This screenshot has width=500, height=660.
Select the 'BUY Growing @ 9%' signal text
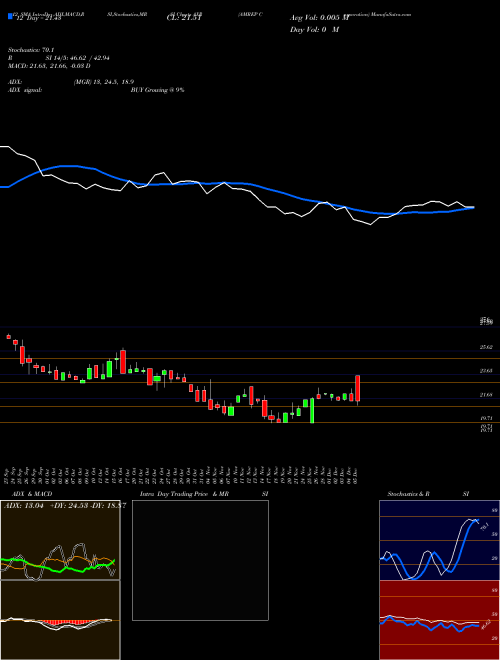(157, 90)
